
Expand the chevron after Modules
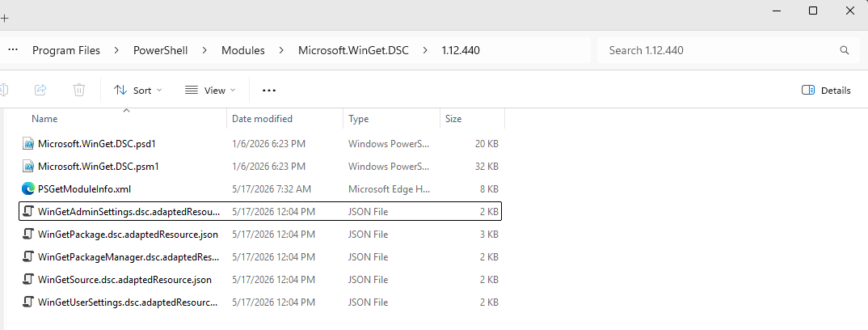pos(282,50)
